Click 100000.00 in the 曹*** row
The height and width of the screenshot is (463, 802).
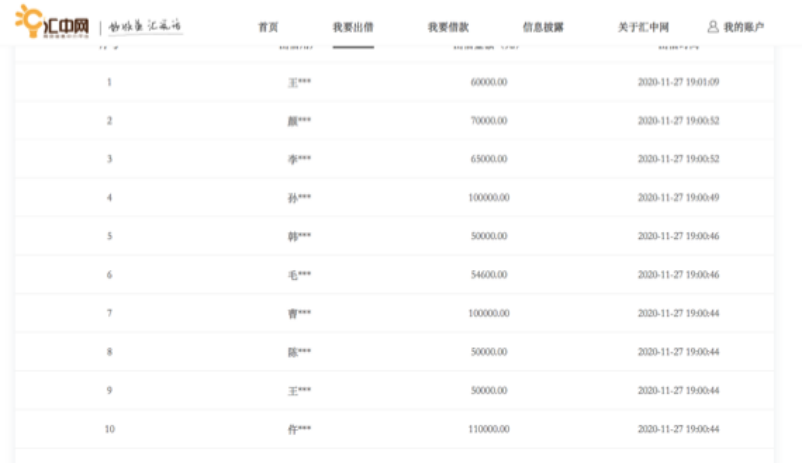point(489,313)
